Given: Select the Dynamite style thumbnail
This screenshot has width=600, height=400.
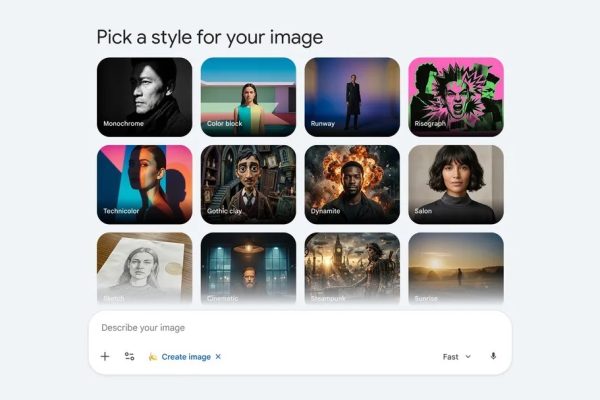Looking at the screenshot, I should tap(352, 183).
